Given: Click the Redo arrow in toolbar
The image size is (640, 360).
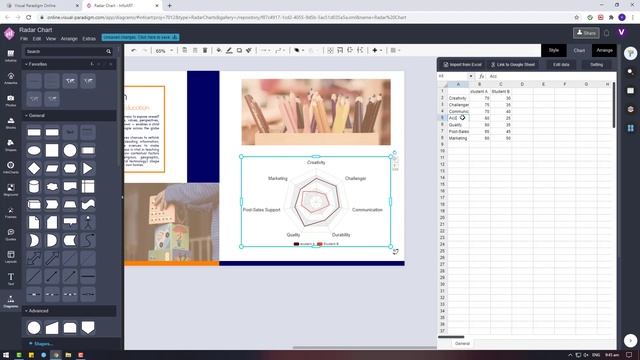Looking at the screenshot, I should click(144, 50).
